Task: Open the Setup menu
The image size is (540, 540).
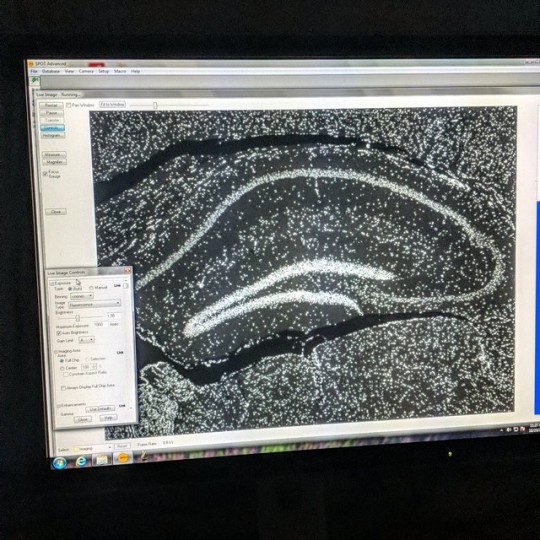Action: (x=104, y=71)
